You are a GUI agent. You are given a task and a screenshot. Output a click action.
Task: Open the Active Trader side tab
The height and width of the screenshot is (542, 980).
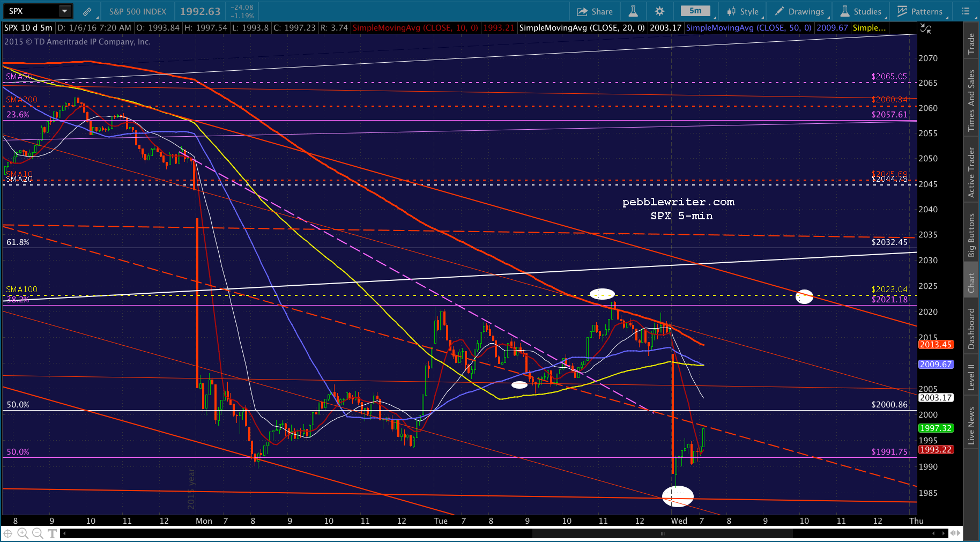[x=971, y=172]
